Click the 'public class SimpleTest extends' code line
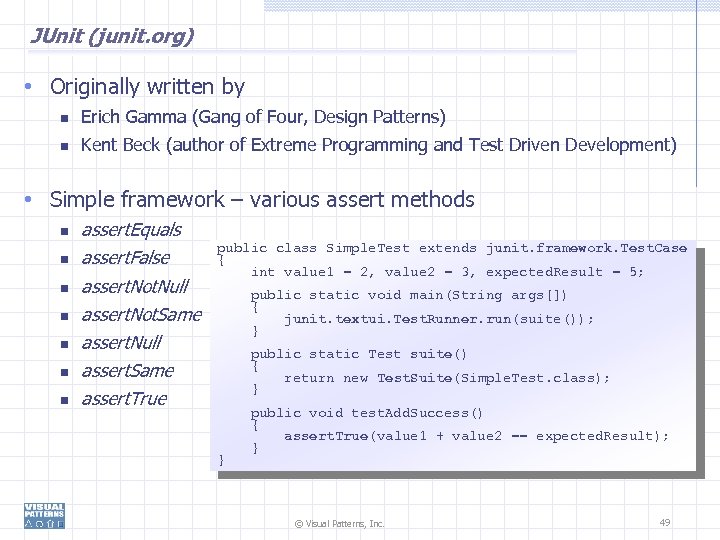The width and height of the screenshot is (720, 540). pyautogui.click(x=452, y=248)
